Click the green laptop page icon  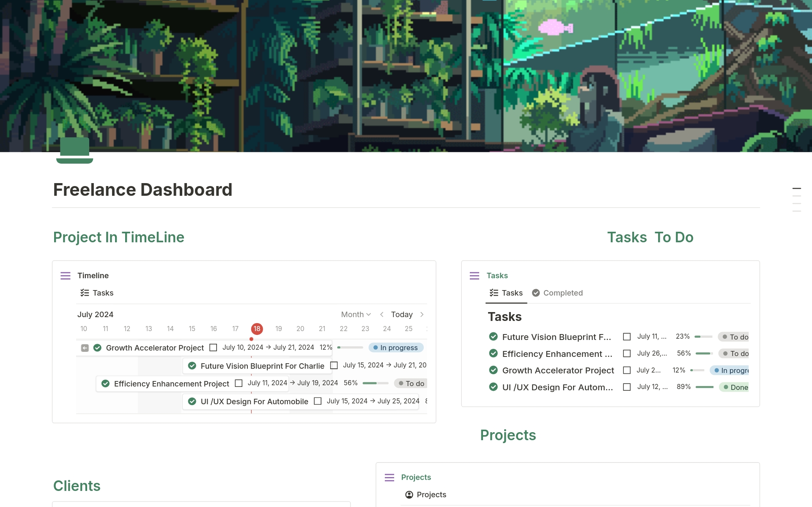click(x=74, y=151)
